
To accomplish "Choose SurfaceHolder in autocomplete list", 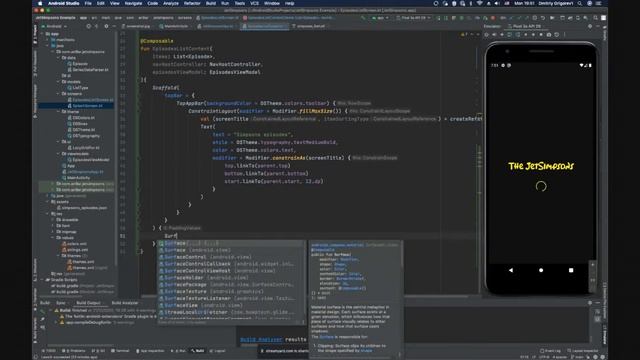I will [231, 278].
